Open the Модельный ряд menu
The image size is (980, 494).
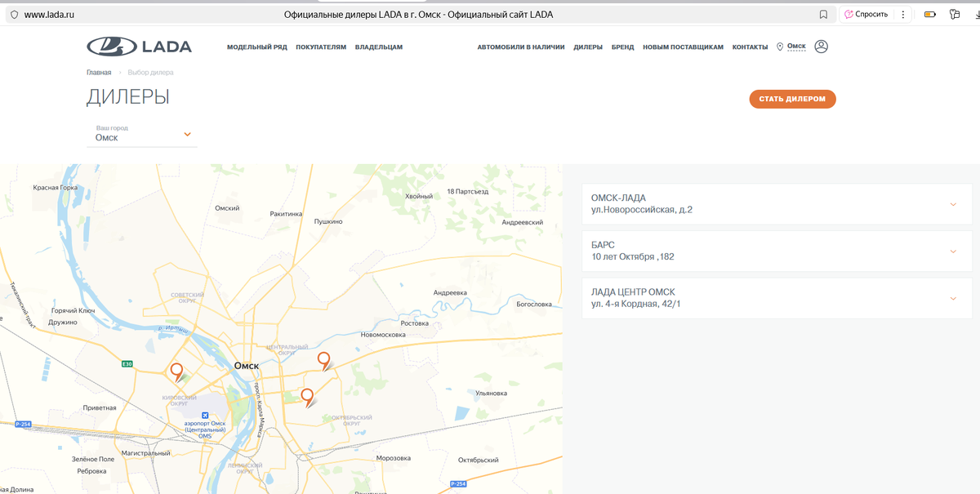click(x=257, y=47)
